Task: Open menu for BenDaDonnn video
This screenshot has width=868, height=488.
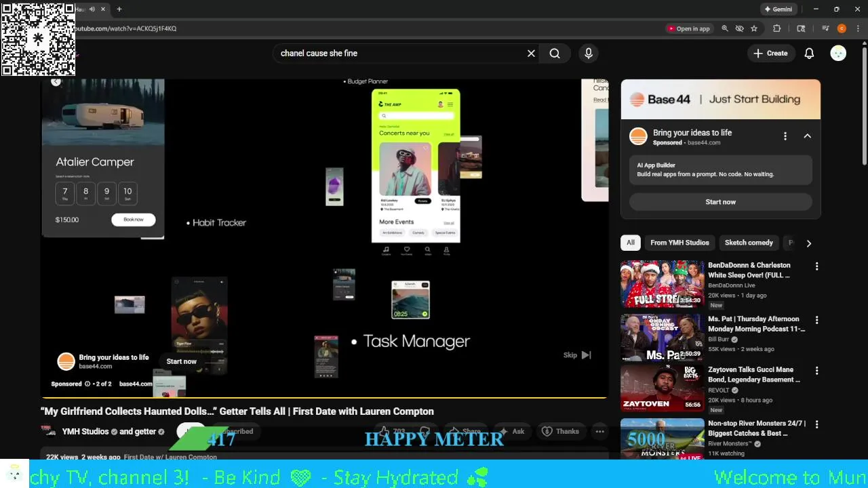Action: (816, 266)
